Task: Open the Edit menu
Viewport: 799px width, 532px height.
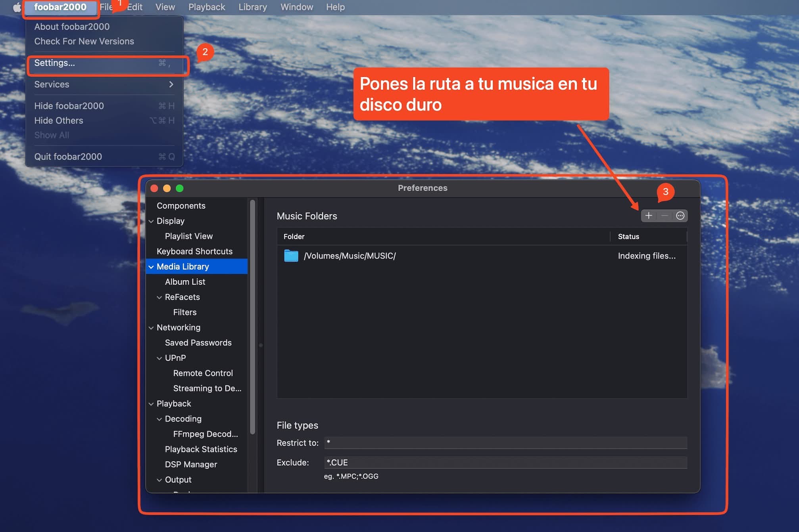Action: tap(134, 7)
